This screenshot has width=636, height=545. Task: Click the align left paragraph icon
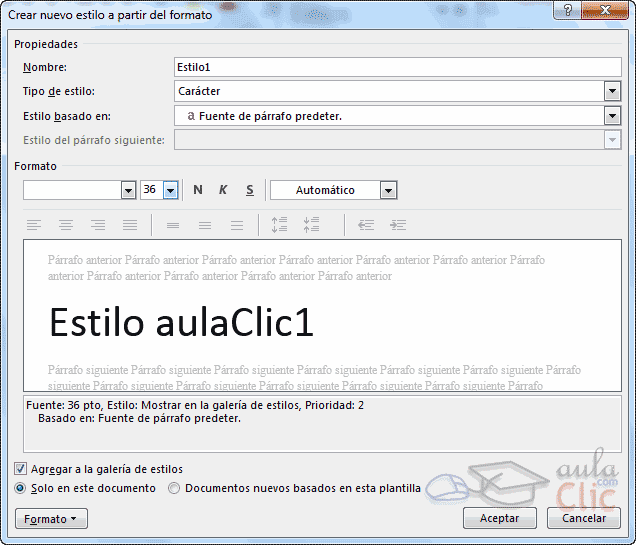[x=34, y=225]
